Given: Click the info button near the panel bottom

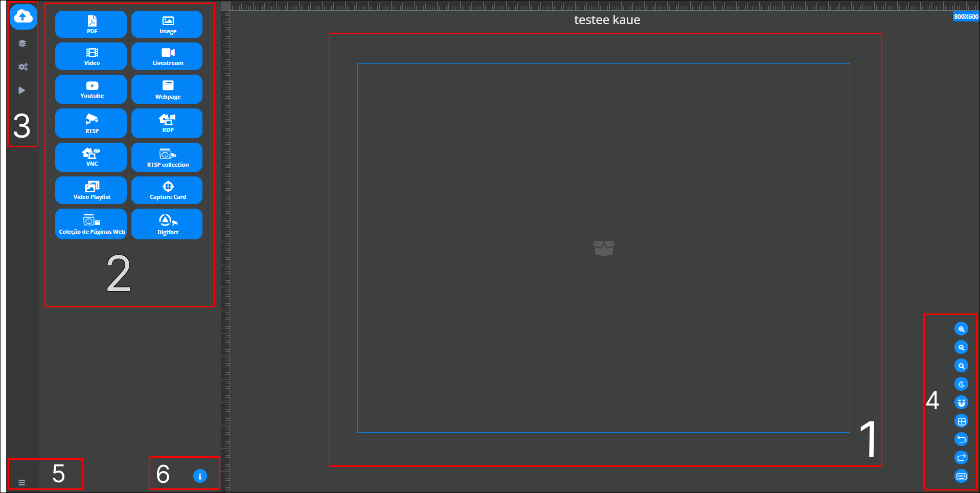Looking at the screenshot, I should (199, 476).
